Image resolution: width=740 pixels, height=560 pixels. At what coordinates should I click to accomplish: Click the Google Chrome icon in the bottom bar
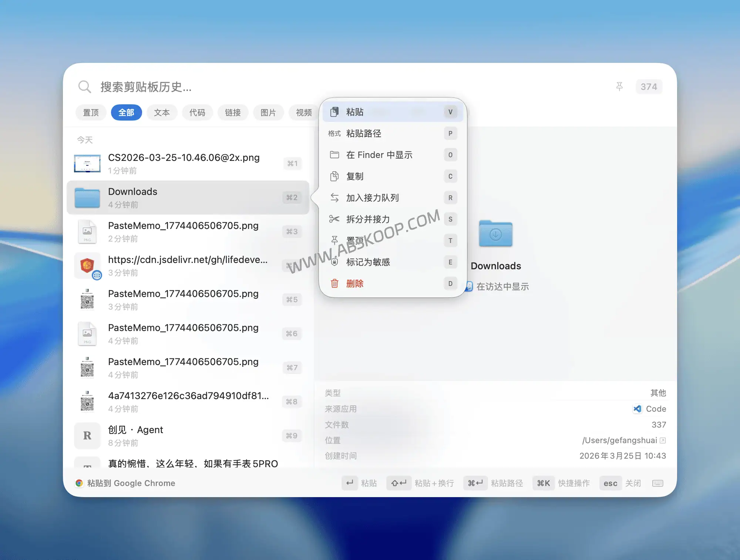click(79, 483)
